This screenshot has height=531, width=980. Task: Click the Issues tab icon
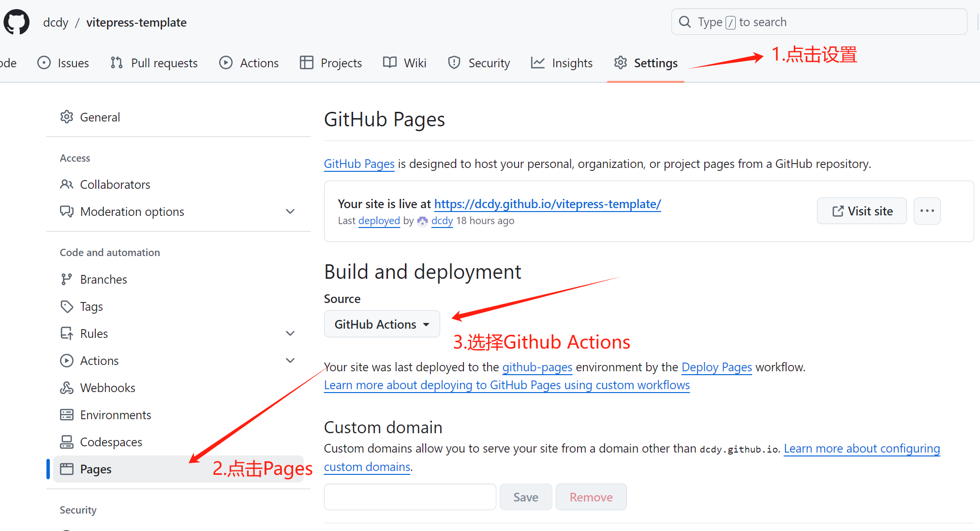click(x=44, y=63)
